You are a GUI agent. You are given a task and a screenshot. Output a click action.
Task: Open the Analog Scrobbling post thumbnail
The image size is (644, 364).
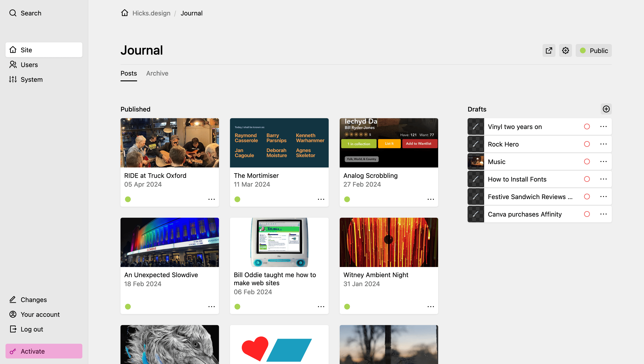389,143
